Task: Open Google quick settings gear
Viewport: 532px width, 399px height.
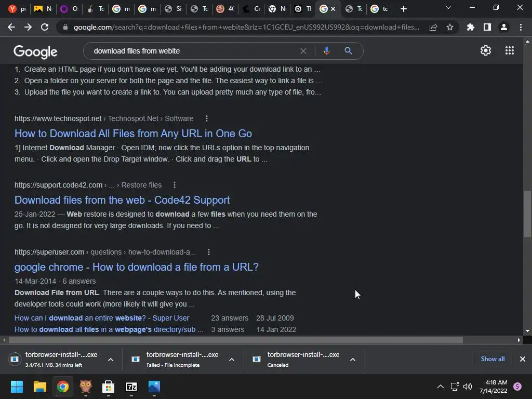Action: 486,50
